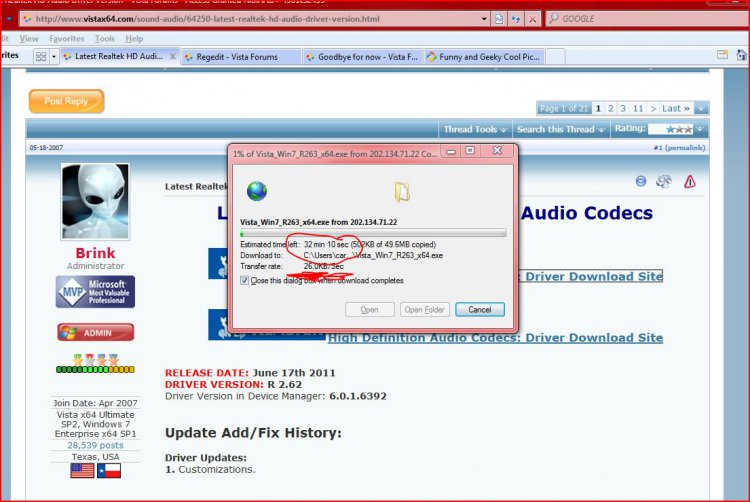750x502 pixels.
Task: Go to page 2 of the thread
Action: coord(611,109)
